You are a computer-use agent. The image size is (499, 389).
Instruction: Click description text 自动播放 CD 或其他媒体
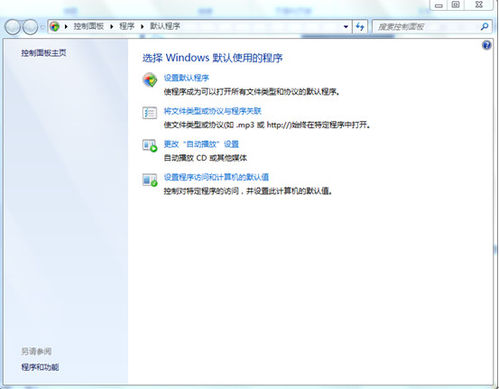pyautogui.click(x=205, y=158)
